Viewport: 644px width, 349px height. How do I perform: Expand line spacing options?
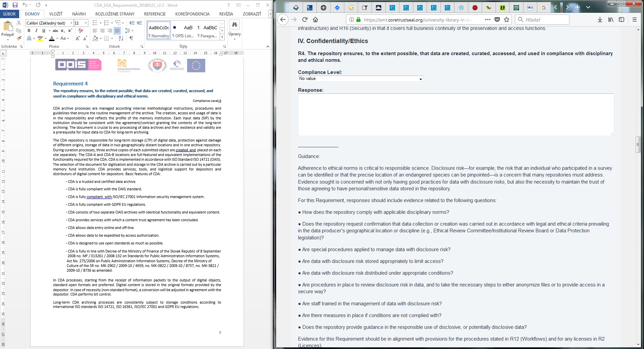pos(133,31)
